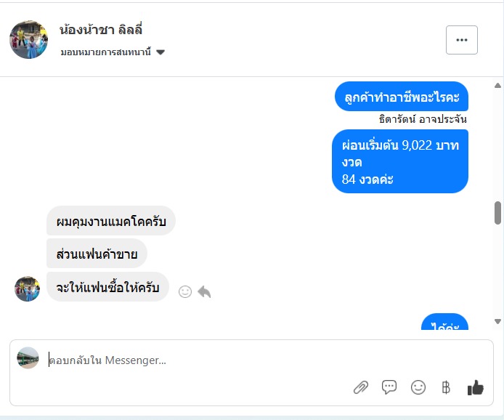Click the contact name น้องน้ำชา ลิลลี่
The width and height of the screenshot is (504, 420).
101,30
